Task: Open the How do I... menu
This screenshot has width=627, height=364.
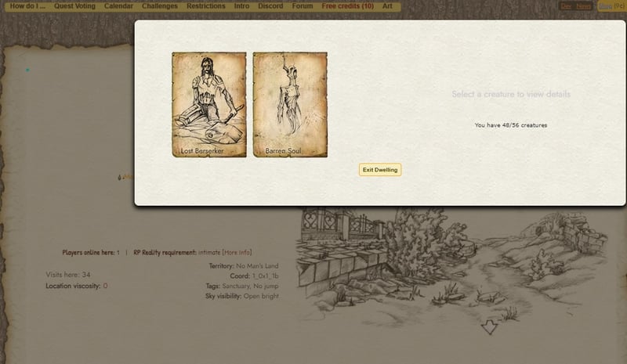Action: pyautogui.click(x=27, y=6)
